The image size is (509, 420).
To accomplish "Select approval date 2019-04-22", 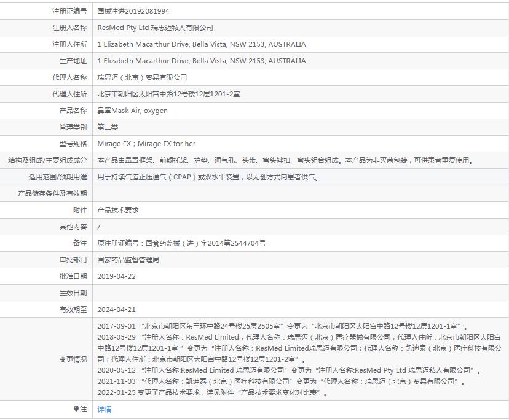I will [117, 276].
